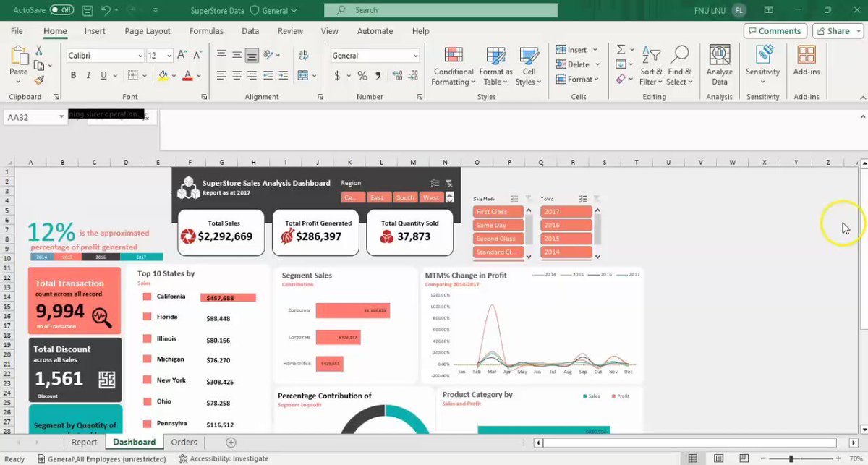Open the Cell Styles dropdown
Image resolution: width=868 pixels, height=465 pixels.
pos(529,66)
